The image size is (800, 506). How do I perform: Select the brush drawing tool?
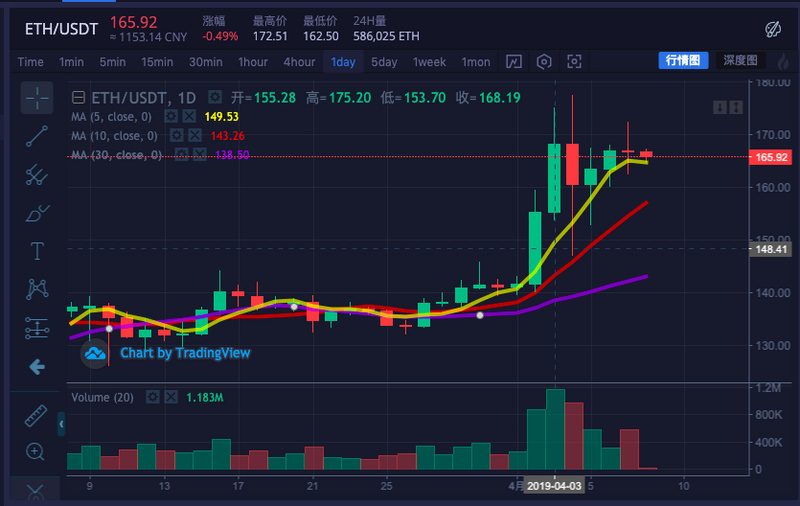[37, 213]
